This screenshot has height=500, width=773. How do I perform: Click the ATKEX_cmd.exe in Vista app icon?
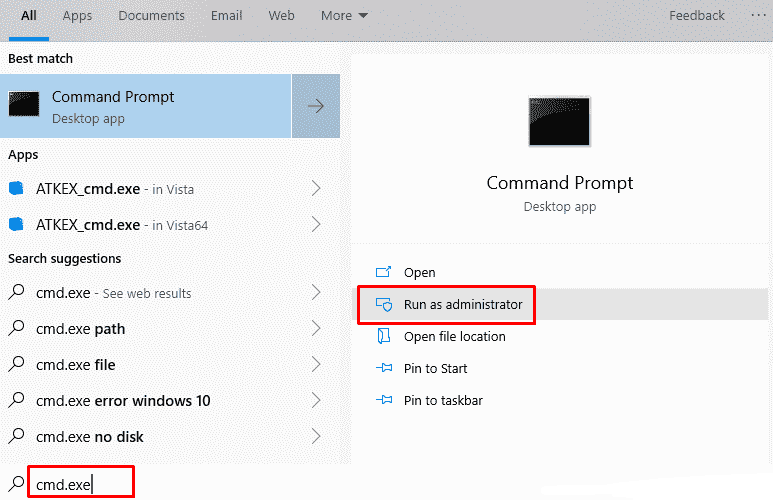click(16, 188)
